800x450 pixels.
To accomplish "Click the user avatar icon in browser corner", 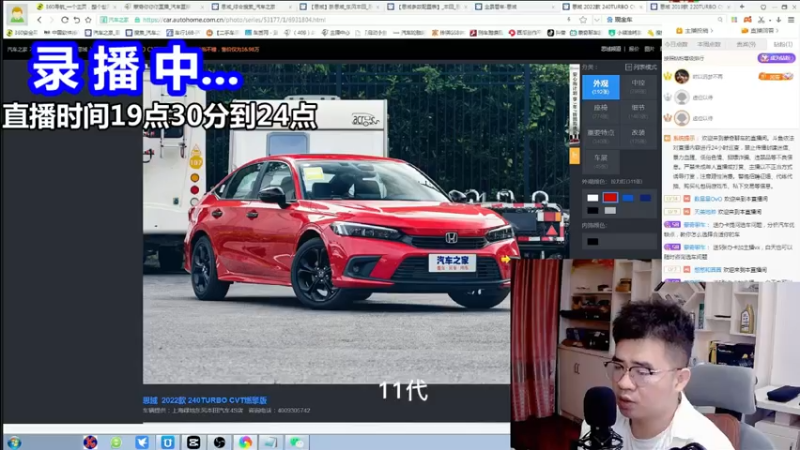I will [x=17, y=14].
